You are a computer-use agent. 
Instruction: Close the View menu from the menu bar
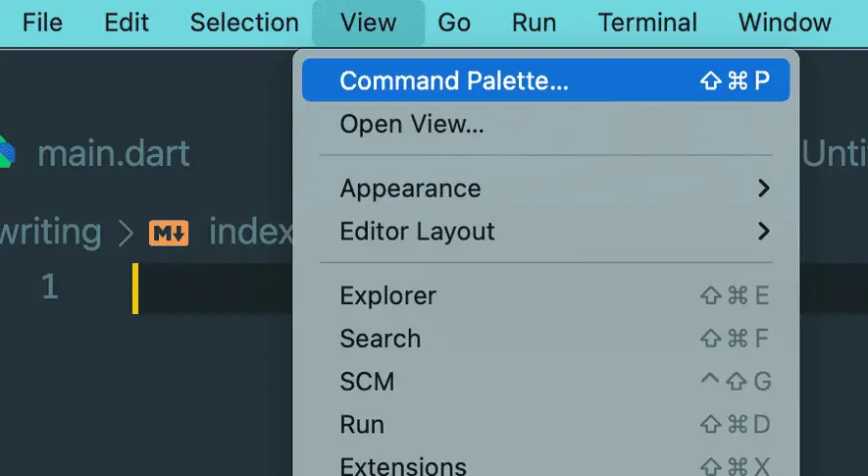tap(368, 24)
